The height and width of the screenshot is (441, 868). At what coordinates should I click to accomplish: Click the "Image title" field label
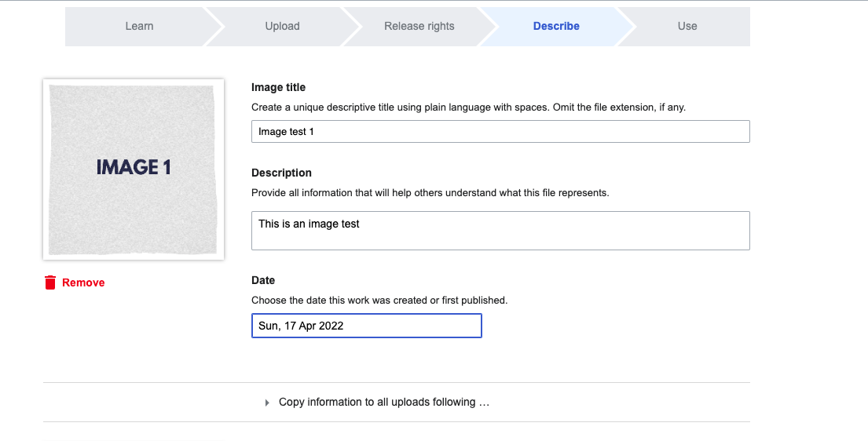(x=278, y=87)
